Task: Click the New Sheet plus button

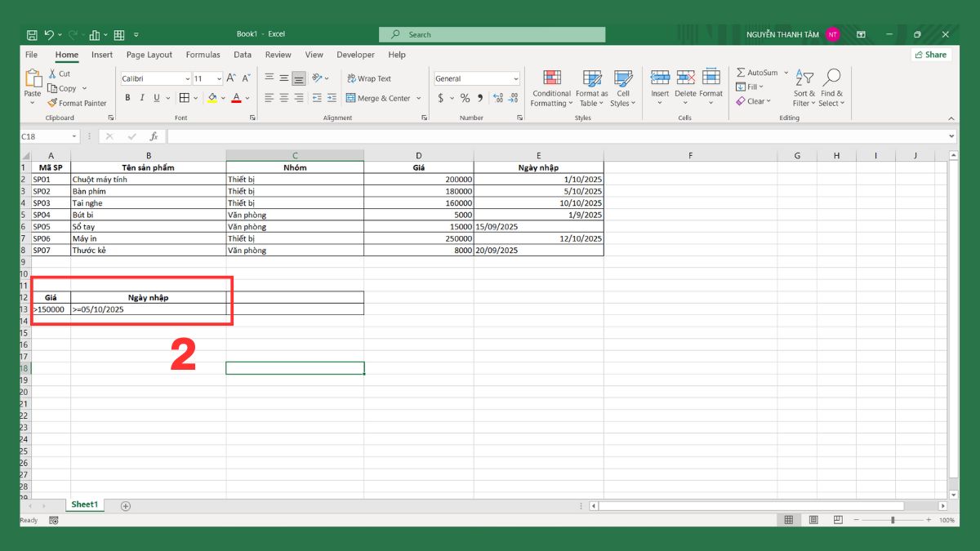Action: point(126,505)
